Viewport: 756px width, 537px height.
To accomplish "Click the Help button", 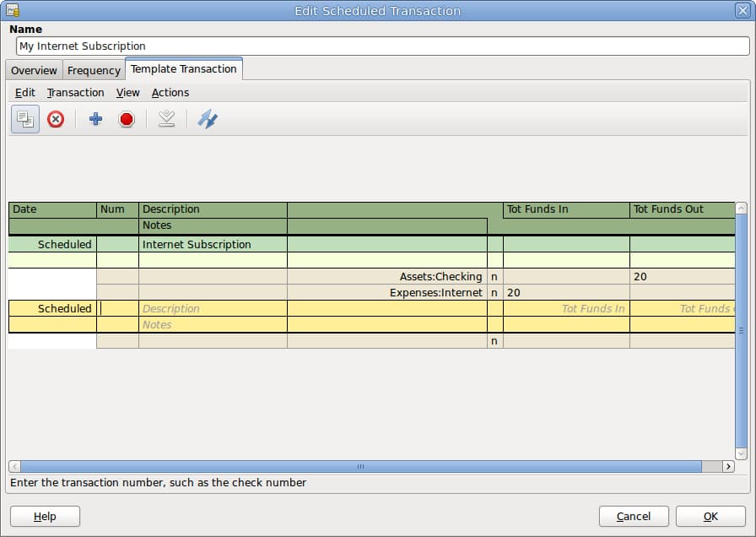I will point(45,517).
